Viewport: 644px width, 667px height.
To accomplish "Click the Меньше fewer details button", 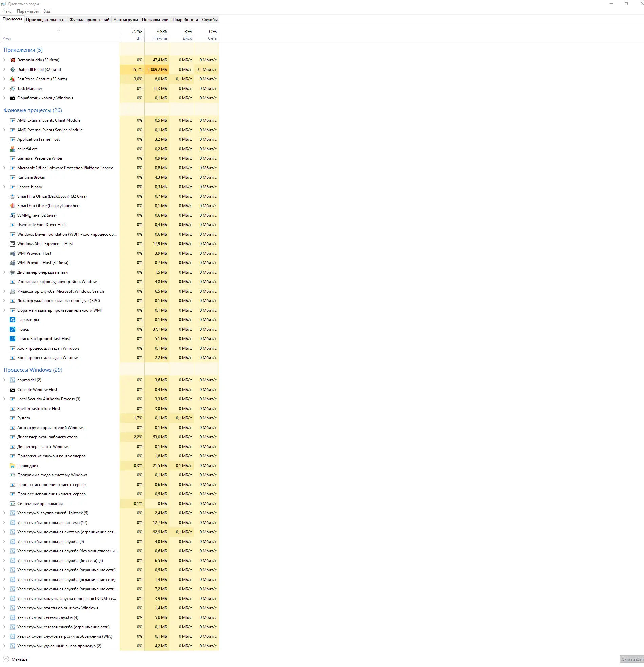I will [x=16, y=659].
